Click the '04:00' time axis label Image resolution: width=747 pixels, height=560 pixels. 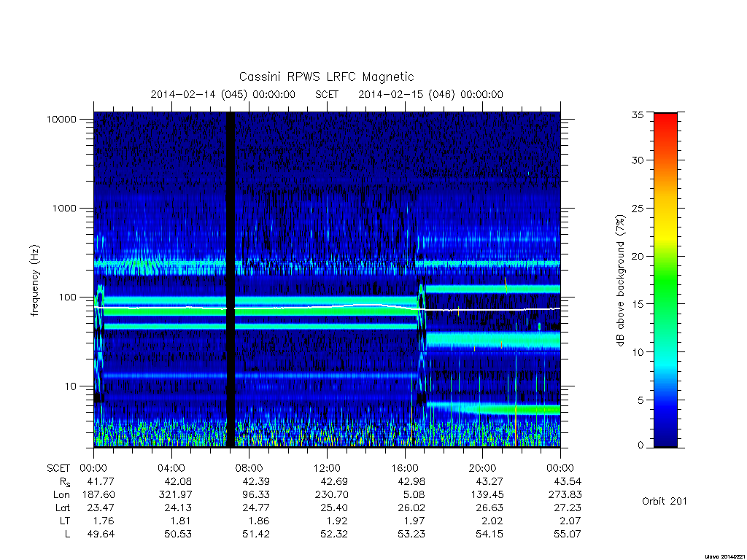pos(171,468)
